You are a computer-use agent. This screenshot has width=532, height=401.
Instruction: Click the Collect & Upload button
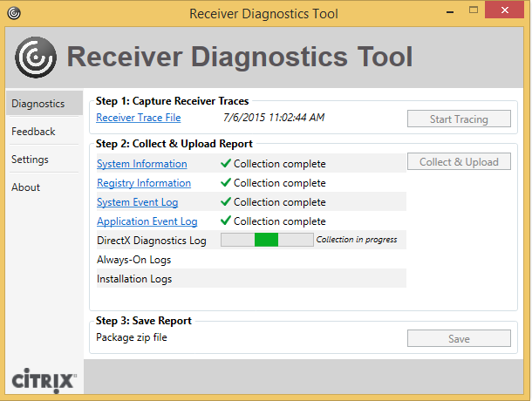[459, 162]
